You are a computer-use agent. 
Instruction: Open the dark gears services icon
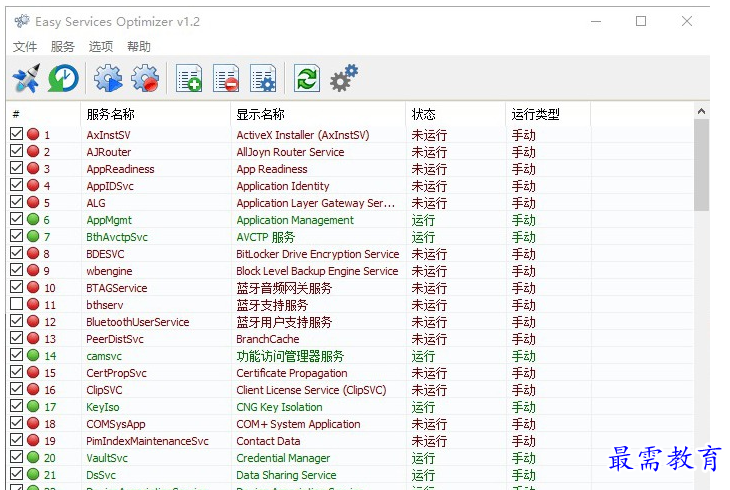pos(344,78)
